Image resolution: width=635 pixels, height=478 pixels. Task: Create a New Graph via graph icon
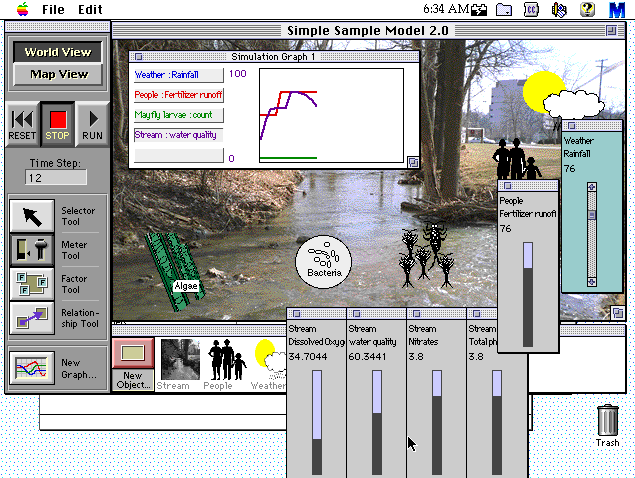point(33,368)
